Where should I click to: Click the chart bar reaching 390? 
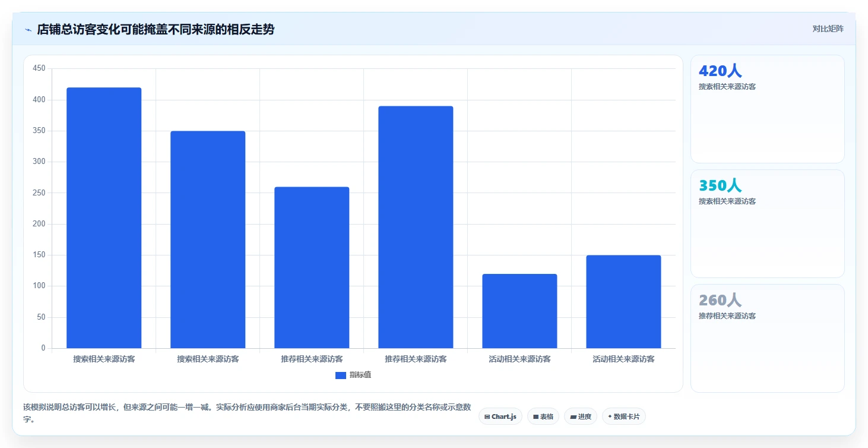(416, 227)
